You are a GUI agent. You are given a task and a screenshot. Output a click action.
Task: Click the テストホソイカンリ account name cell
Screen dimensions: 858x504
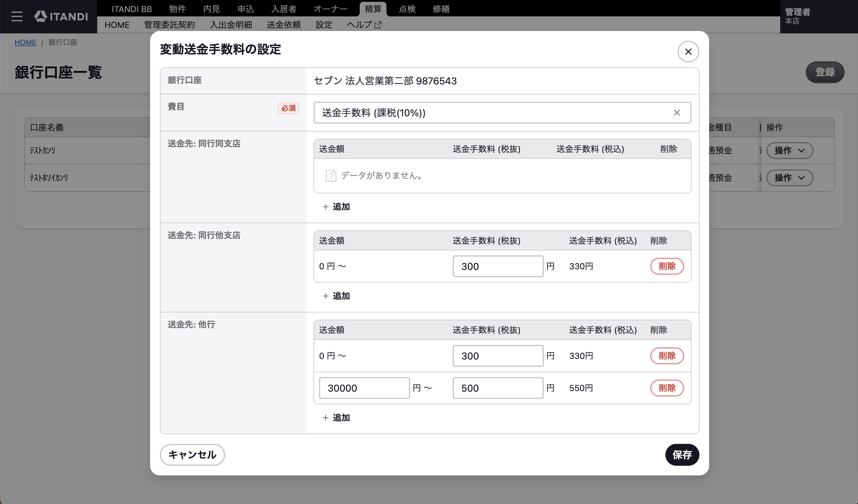point(49,178)
